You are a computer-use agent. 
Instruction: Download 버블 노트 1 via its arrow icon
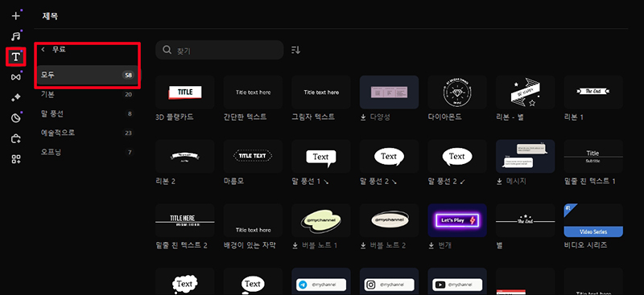pos(295,245)
